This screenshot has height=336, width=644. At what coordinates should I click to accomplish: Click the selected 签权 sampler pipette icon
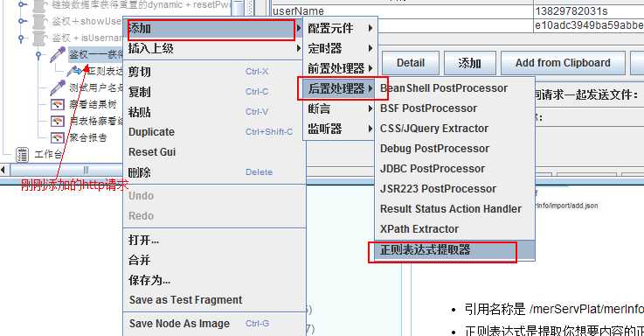(58, 54)
